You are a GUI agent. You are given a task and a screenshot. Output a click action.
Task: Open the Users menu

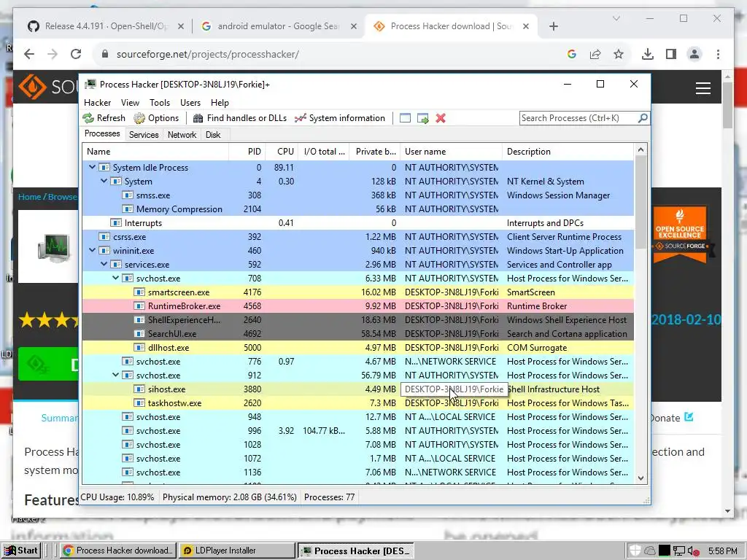click(190, 103)
